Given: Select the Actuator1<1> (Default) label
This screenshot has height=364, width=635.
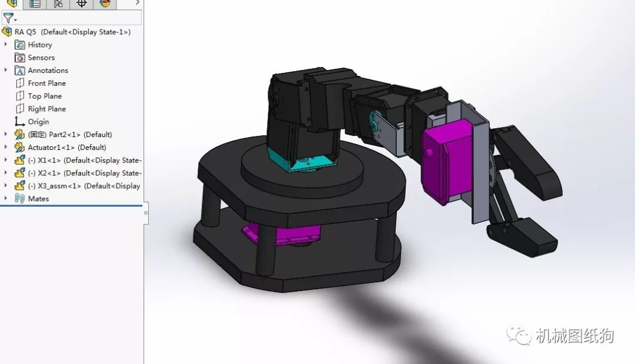Looking at the screenshot, I should 67,148.
